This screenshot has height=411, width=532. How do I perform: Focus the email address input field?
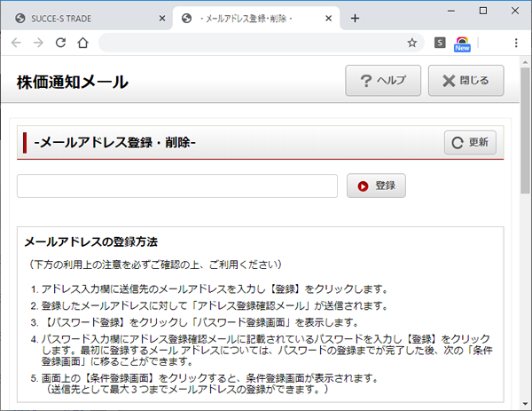(x=177, y=186)
